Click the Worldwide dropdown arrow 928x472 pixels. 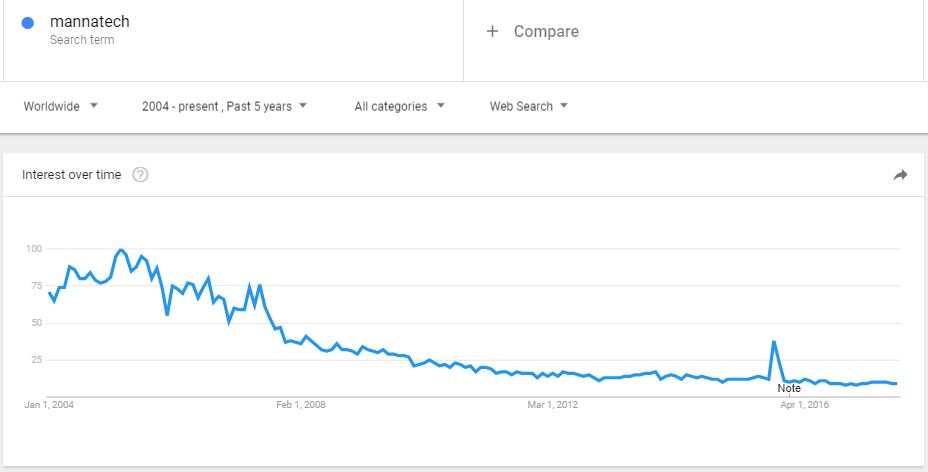94,106
